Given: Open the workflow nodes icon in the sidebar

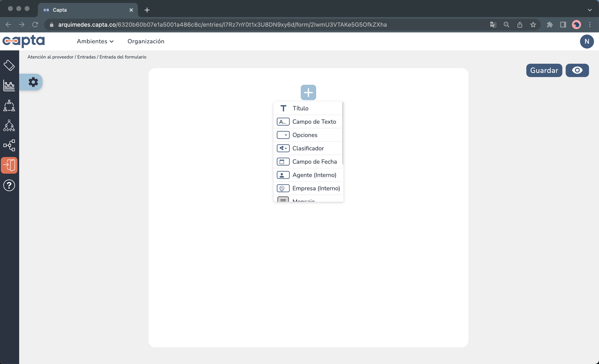Looking at the screenshot, I should [x=9, y=145].
